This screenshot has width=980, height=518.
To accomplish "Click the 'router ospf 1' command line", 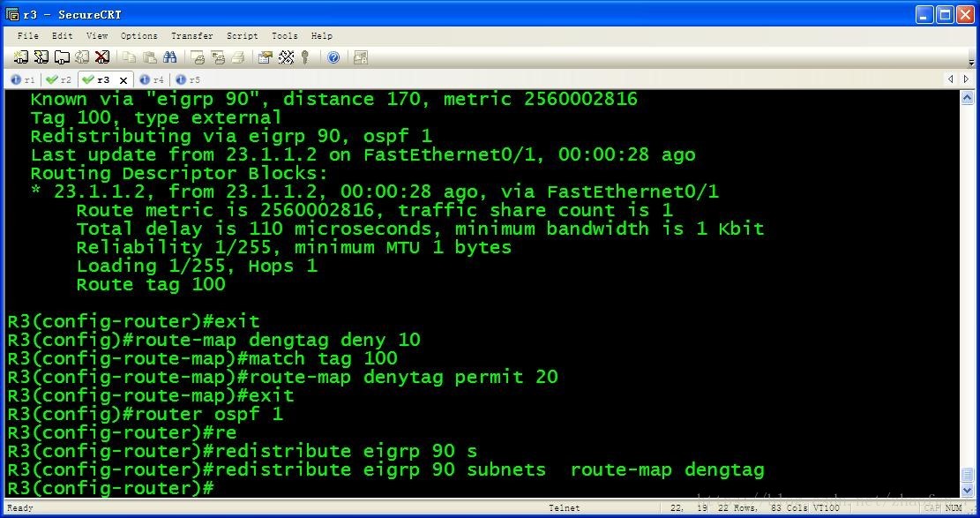I will click(x=145, y=414).
